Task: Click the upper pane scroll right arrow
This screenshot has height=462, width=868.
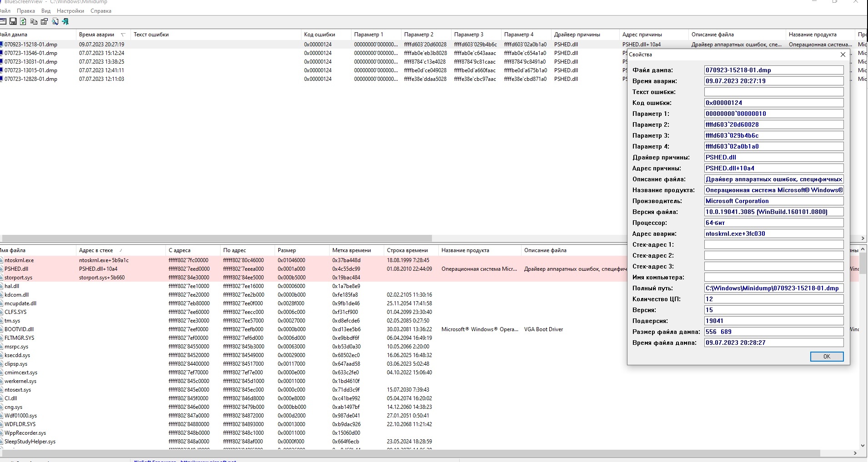Action: coord(863,238)
